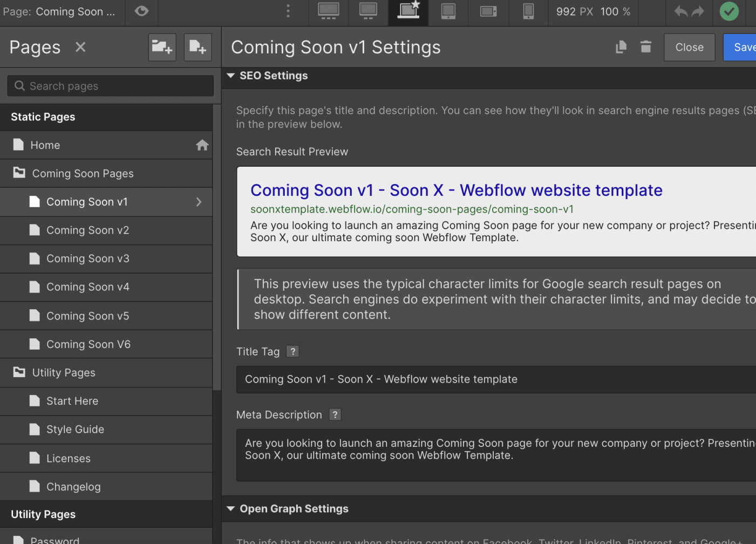756x544 pixels.
Task: Click the green publish status checkmark
Action: (728, 11)
